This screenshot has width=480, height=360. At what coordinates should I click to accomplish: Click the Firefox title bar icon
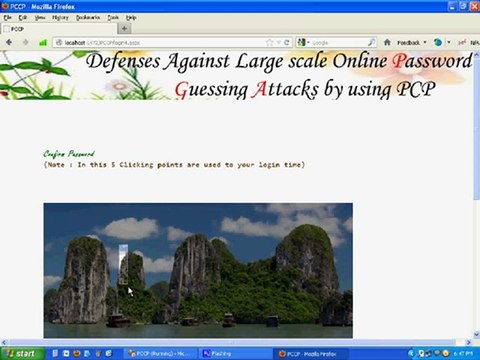pos(5,6)
